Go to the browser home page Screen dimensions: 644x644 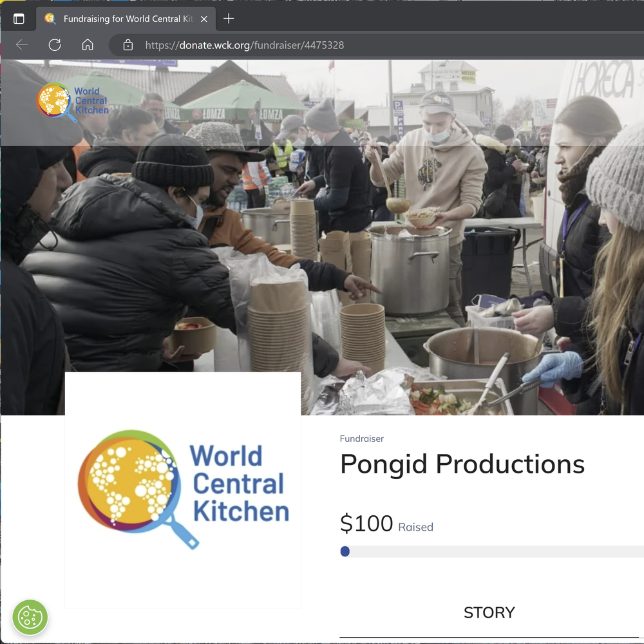click(88, 45)
